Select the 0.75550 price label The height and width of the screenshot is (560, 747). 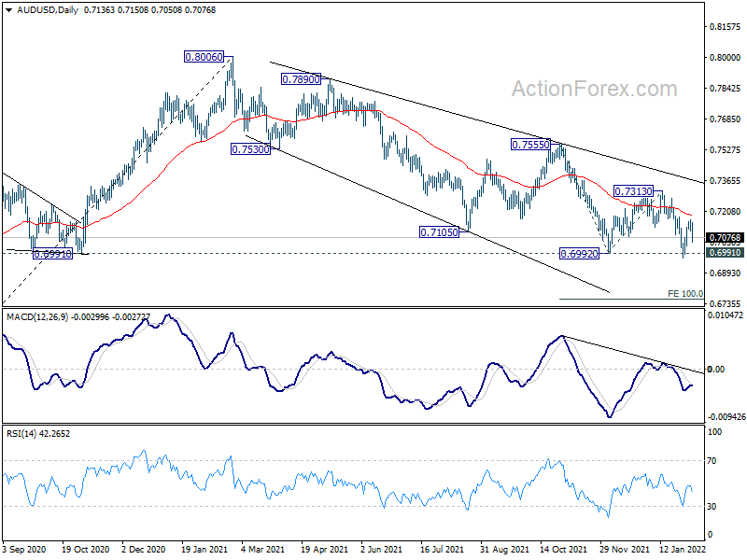click(x=530, y=145)
